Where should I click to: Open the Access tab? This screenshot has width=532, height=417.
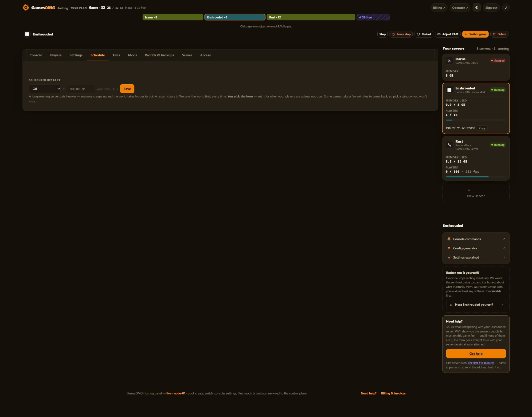click(x=205, y=55)
